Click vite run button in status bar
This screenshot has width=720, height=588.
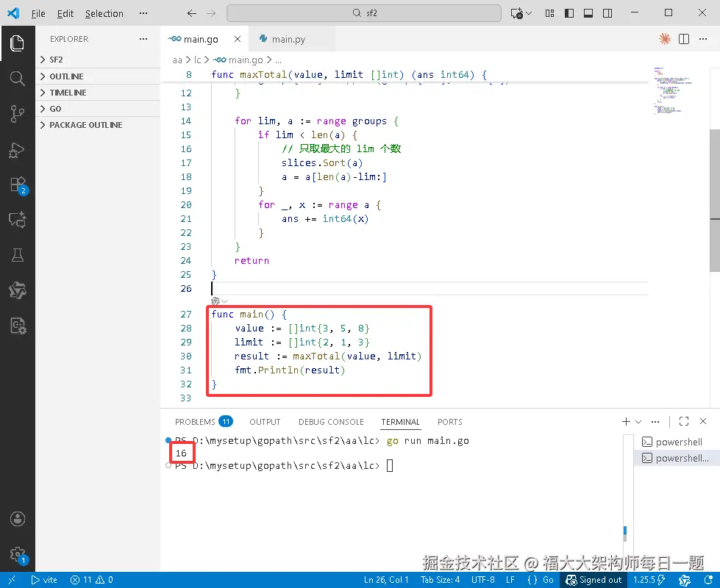point(44,580)
